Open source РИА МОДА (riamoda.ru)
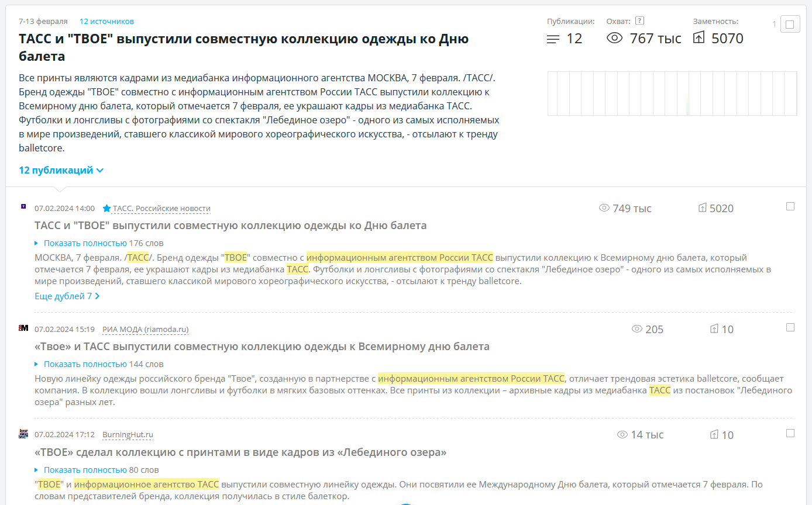812x505 pixels. click(x=146, y=330)
